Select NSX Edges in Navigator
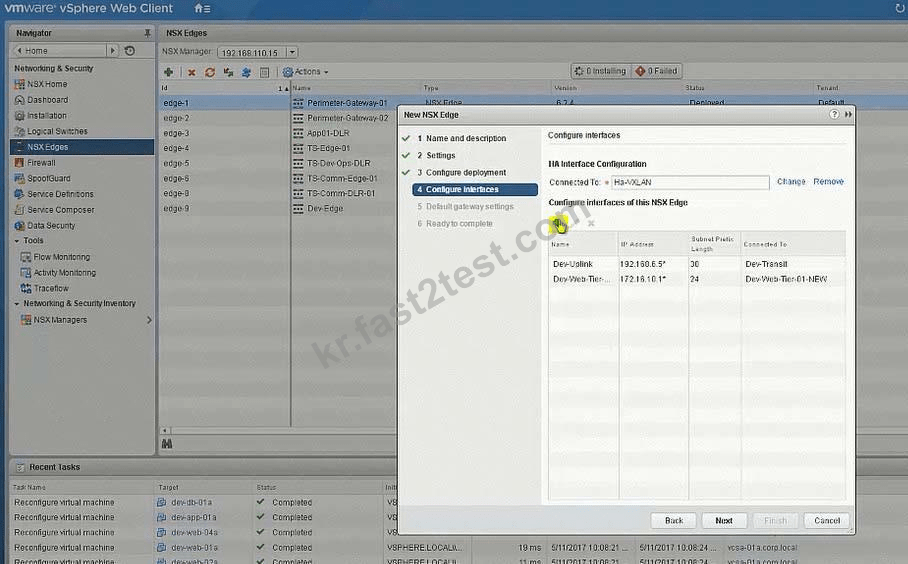Viewport: 908px width, 564px height. pyautogui.click(x=82, y=147)
